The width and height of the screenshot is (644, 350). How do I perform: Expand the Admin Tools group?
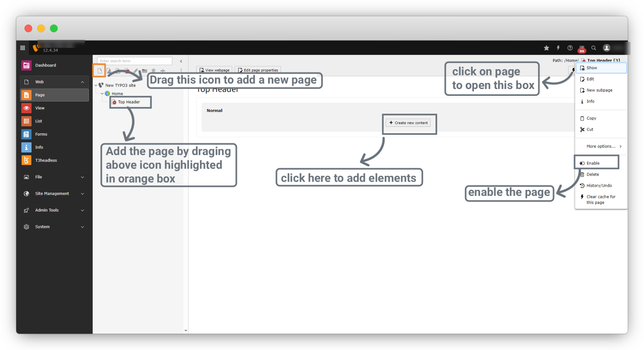83,210
